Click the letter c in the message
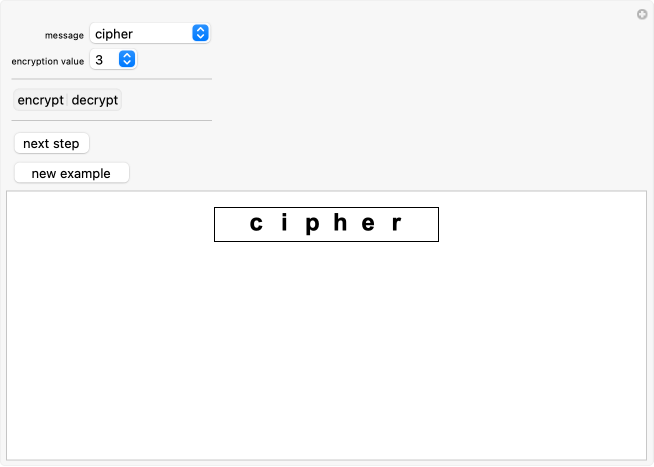 tap(256, 223)
